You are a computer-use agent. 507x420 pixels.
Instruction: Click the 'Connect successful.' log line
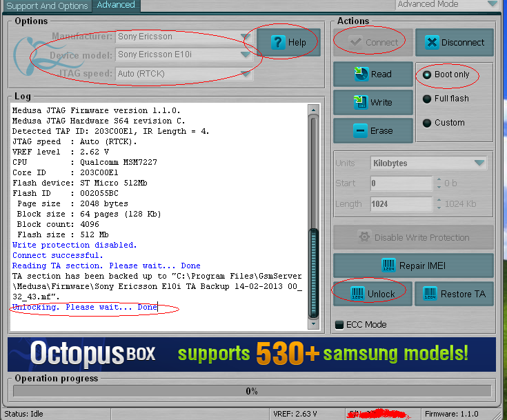57,255
